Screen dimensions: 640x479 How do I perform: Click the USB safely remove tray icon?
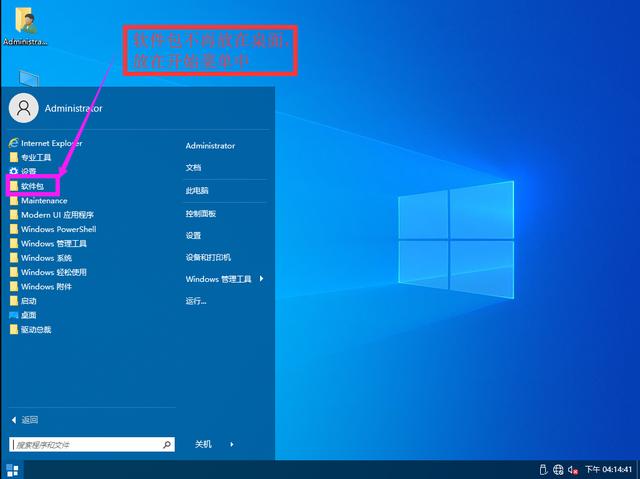click(543, 470)
